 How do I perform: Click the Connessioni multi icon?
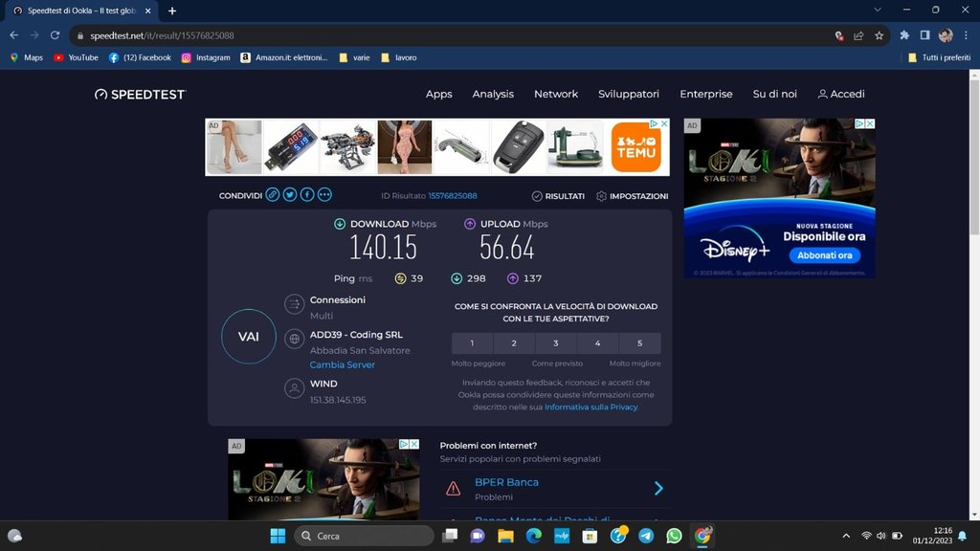click(x=294, y=304)
